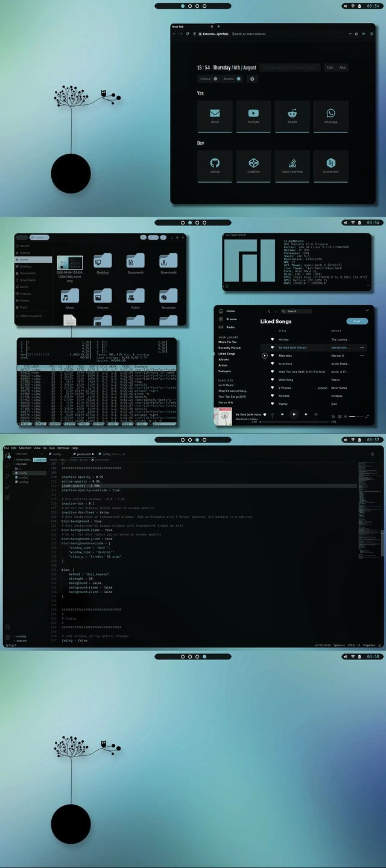Click the Spotify play button in the bottom player bar
Image resolution: width=386 pixels, height=868 pixels.
tap(294, 414)
